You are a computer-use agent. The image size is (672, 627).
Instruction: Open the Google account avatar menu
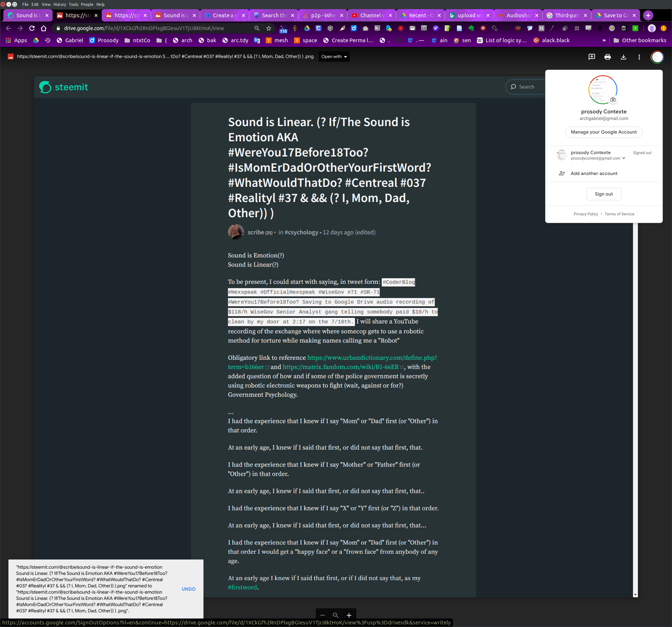[x=657, y=57]
